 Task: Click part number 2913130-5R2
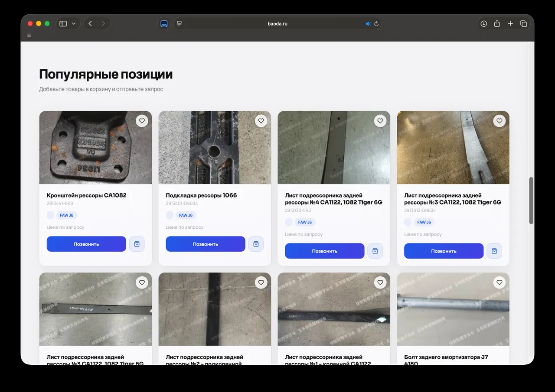[x=298, y=211]
